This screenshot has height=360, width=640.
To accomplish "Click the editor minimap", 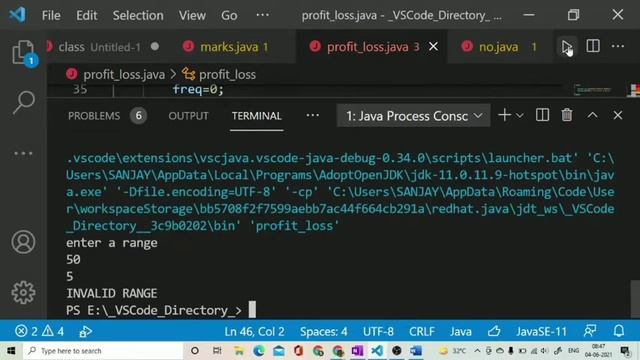I will pyautogui.click(x=593, y=90).
